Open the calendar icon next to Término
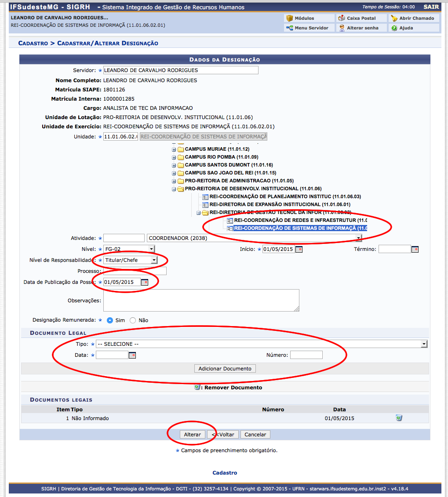The image size is (448, 497). coord(415,250)
